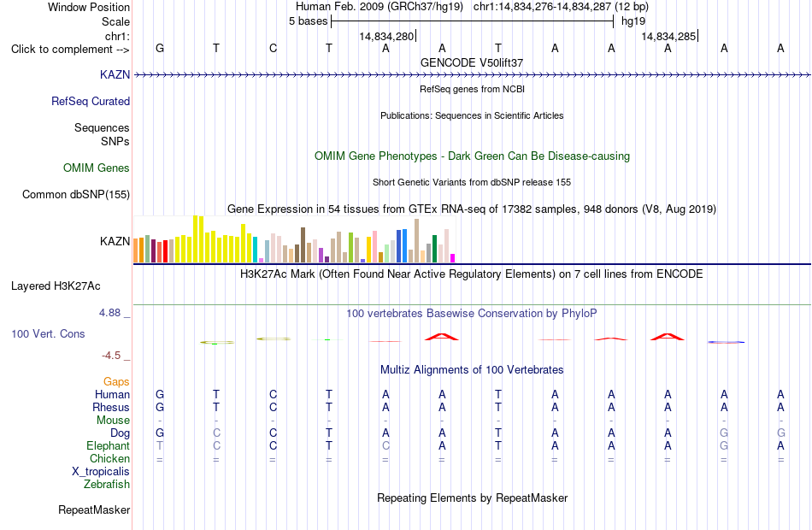Image resolution: width=812 pixels, height=530 pixels.
Task: Open 'Short Genetic Variants from dbSNP release 155' title
Action: 472,182
